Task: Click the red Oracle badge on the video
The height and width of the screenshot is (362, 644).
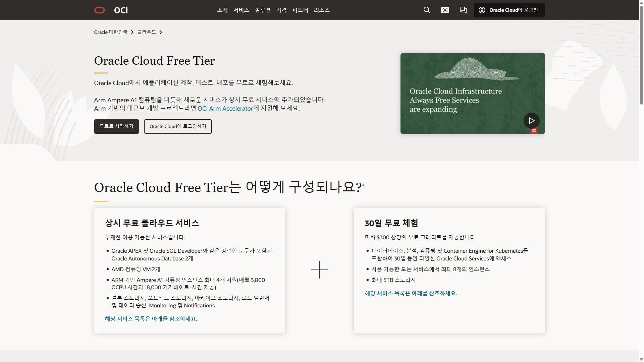Action: click(x=534, y=131)
